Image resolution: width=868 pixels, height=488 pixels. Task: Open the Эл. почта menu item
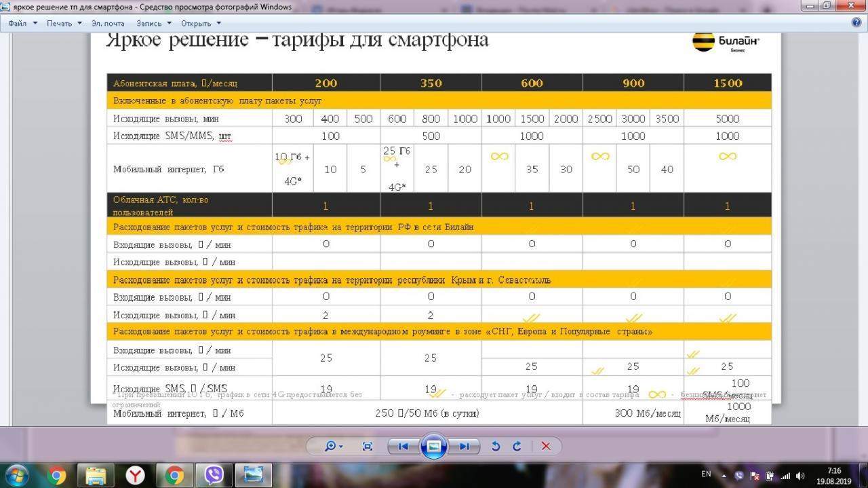(108, 23)
